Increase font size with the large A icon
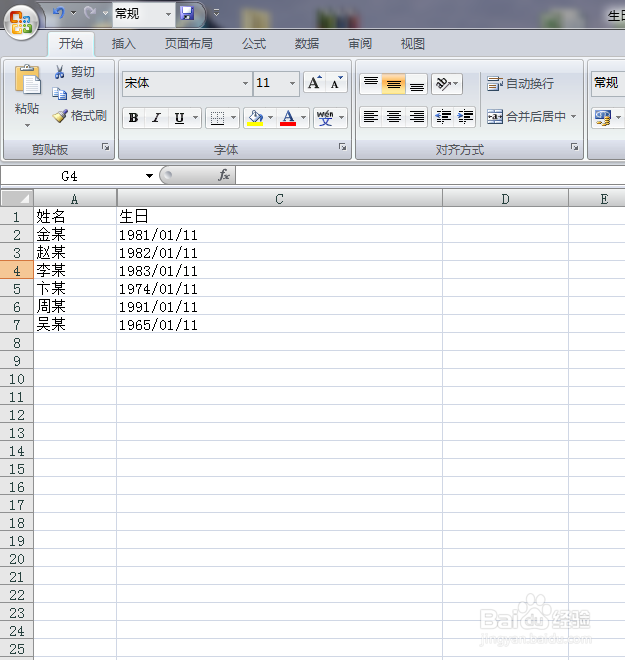Image resolution: width=625 pixels, height=660 pixels. [314, 82]
